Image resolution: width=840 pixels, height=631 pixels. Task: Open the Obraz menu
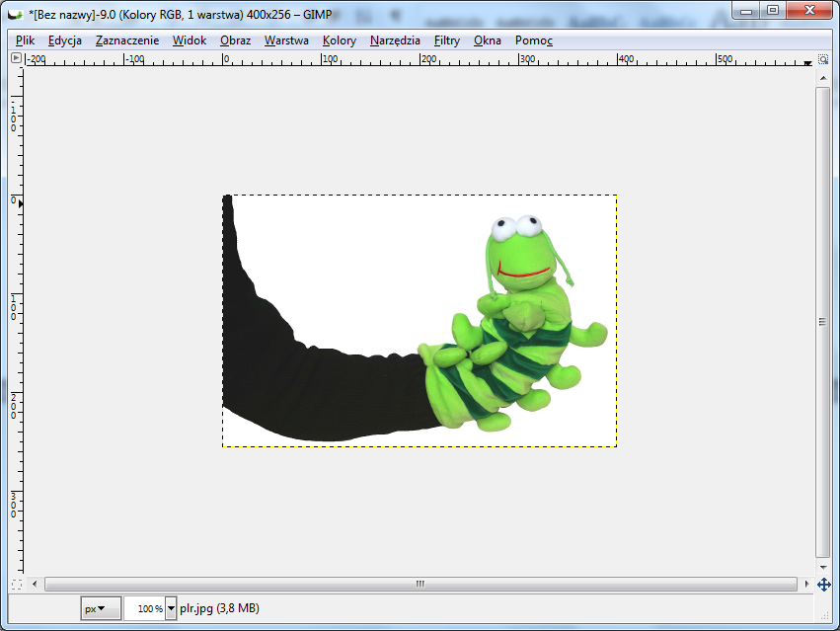[236, 40]
